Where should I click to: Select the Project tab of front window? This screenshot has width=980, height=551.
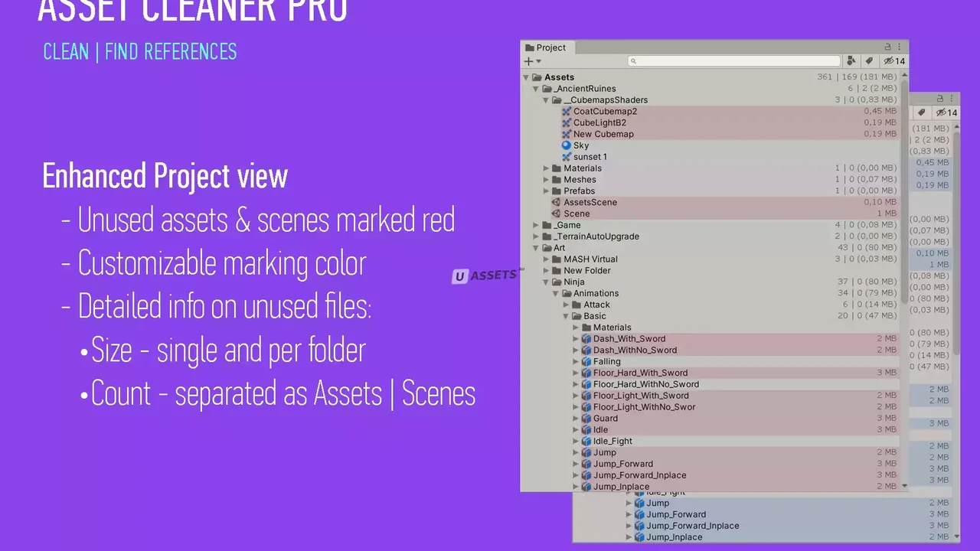click(x=546, y=47)
